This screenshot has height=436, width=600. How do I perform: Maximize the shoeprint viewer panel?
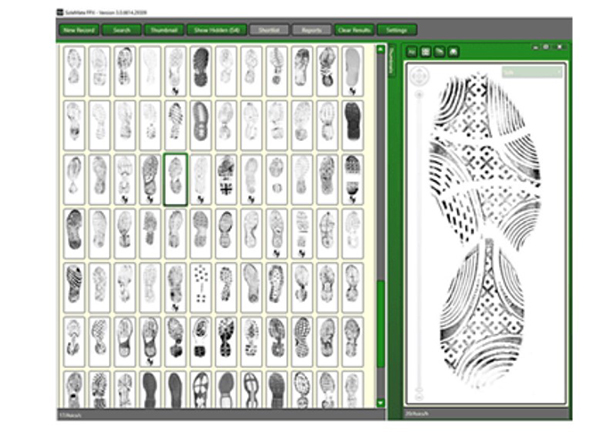point(547,47)
